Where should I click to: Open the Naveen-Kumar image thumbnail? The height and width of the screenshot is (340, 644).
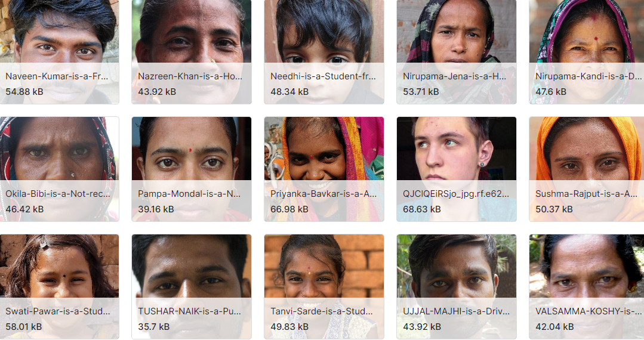point(59,52)
